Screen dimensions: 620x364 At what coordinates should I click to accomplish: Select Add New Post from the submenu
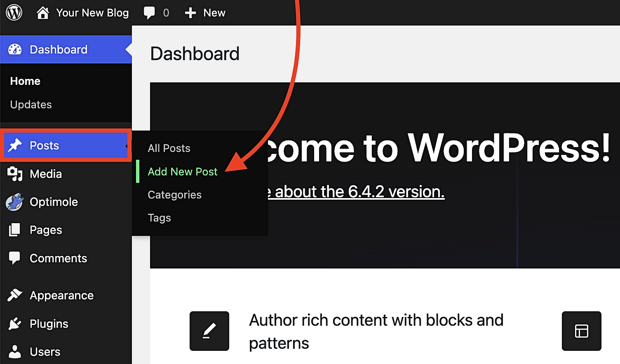coord(183,172)
